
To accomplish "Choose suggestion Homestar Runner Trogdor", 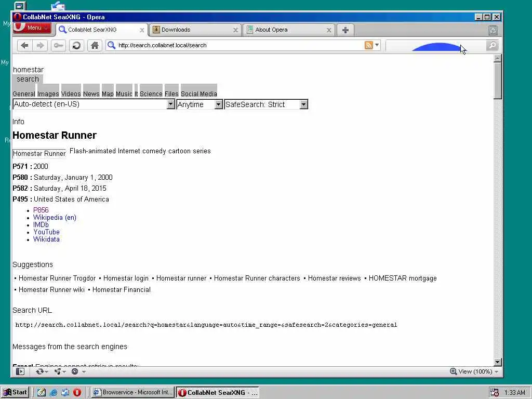I will (57, 278).
